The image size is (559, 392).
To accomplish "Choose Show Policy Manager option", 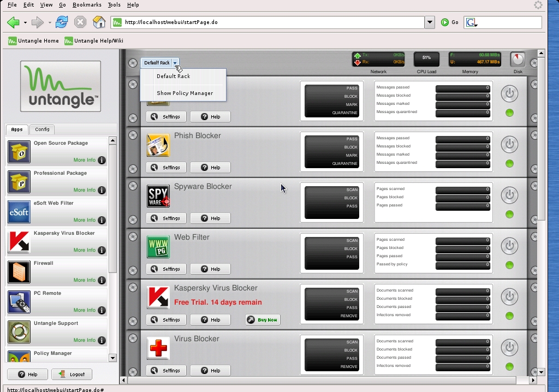I will coord(183,93).
